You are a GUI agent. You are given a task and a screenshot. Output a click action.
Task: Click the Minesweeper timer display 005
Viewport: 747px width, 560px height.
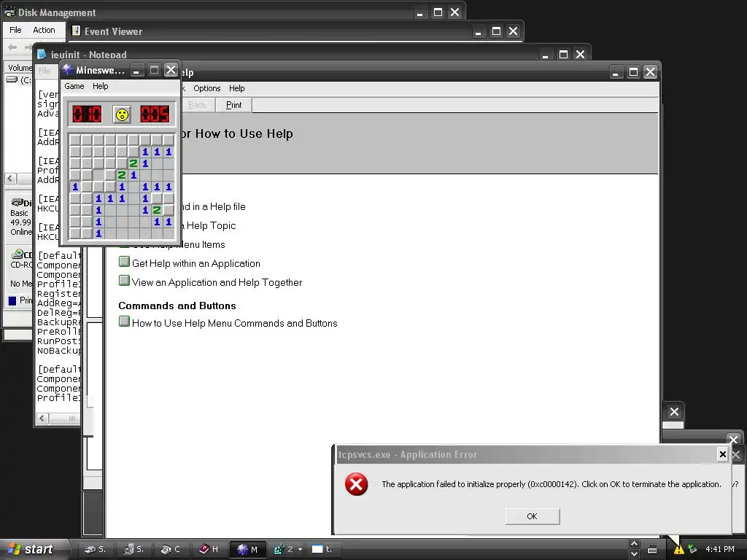coord(155,114)
